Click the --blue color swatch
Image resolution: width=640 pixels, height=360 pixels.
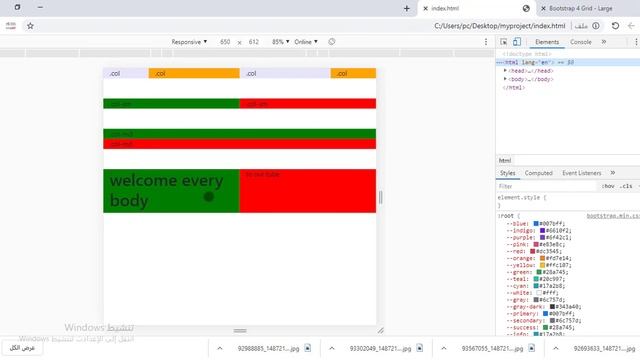536,224
